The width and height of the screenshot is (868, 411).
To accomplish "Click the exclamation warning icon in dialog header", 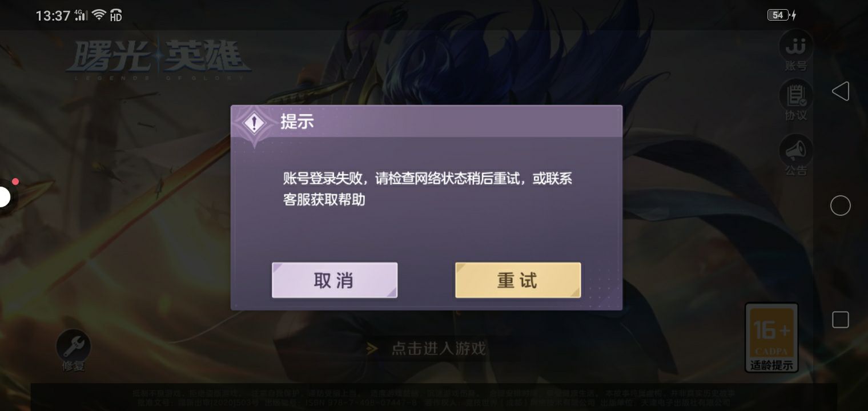I will click(255, 123).
